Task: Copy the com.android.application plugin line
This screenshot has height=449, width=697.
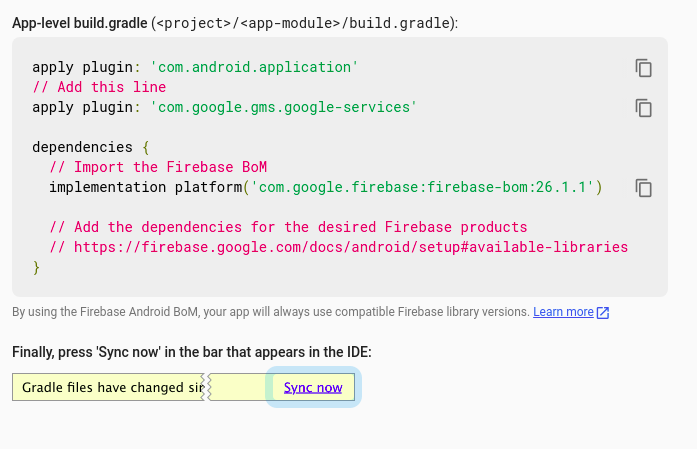Action: pos(643,68)
